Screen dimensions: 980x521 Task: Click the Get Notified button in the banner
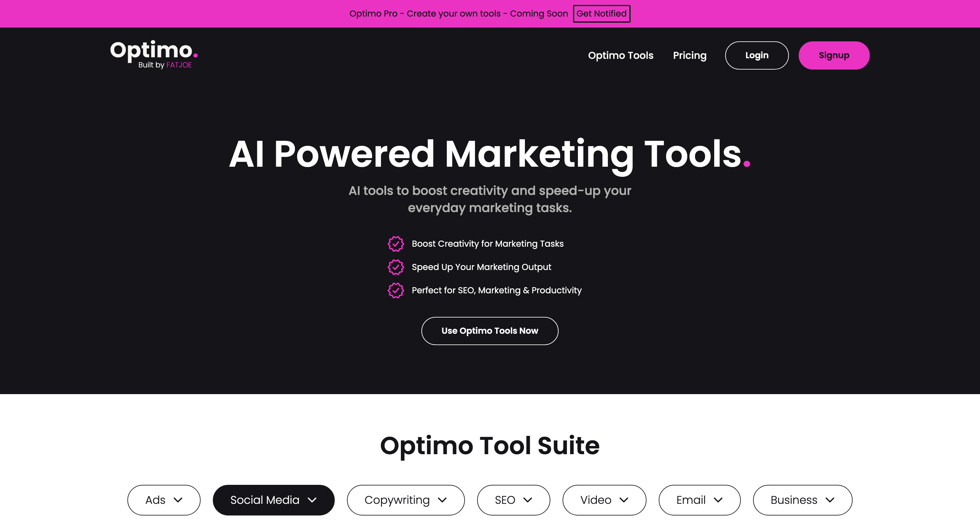point(601,14)
